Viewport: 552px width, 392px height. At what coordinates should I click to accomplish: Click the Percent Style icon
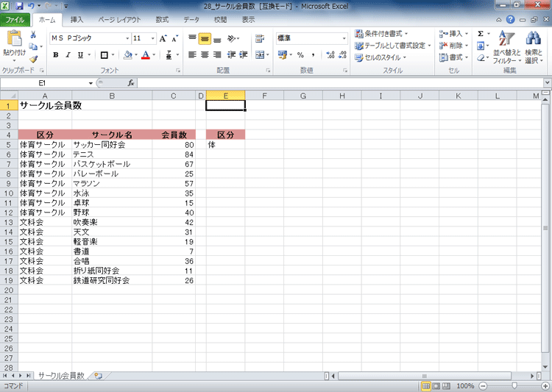click(x=300, y=54)
